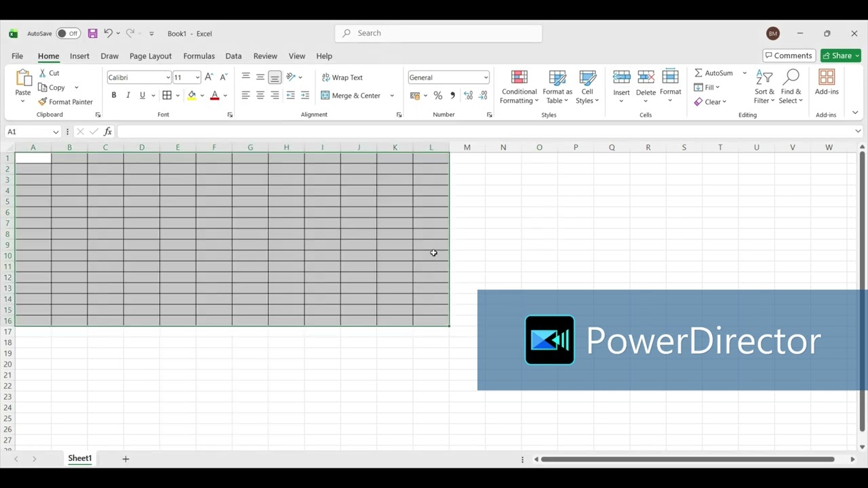Switch to the Page Layout tab
The width and height of the screenshot is (868, 488).
151,56
